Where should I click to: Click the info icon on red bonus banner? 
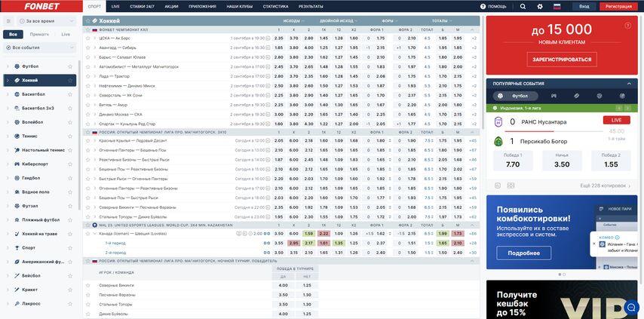pyautogui.click(x=627, y=26)
